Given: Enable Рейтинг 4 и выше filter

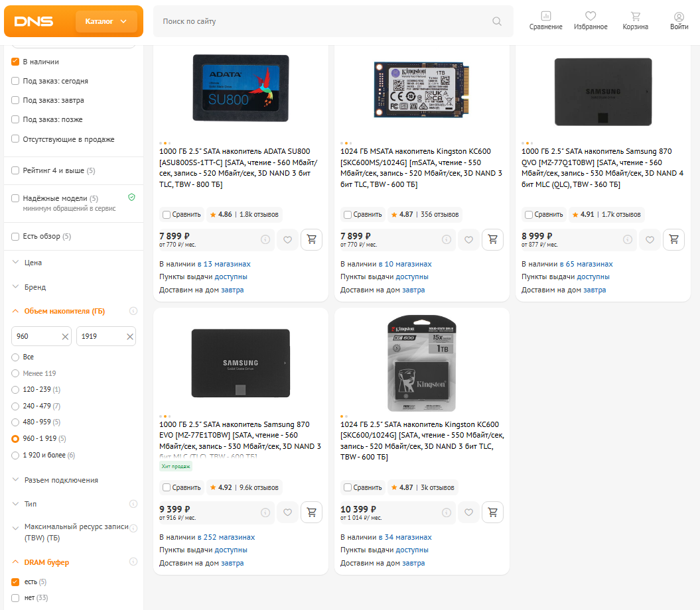Looking at the screenshot, I should 15,170.
